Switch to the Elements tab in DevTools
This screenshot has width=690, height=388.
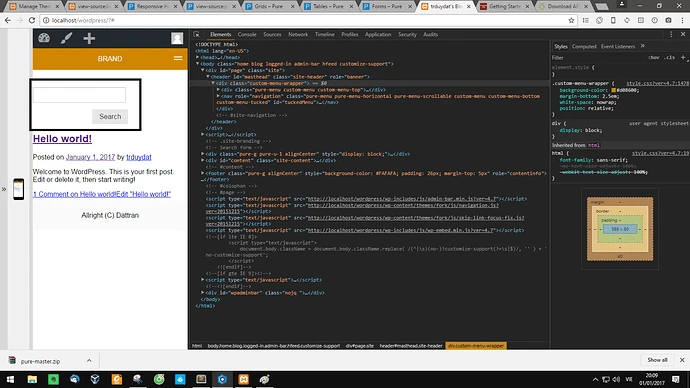(220, 34)
